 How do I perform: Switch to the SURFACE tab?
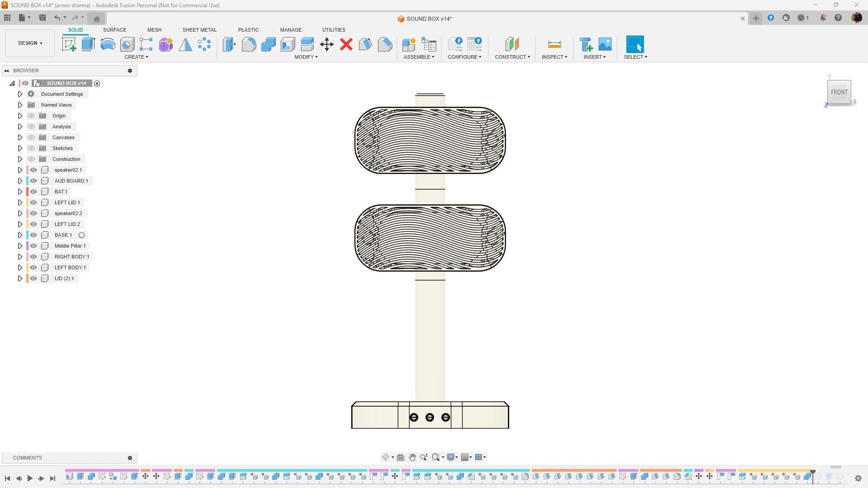(114, 30)
